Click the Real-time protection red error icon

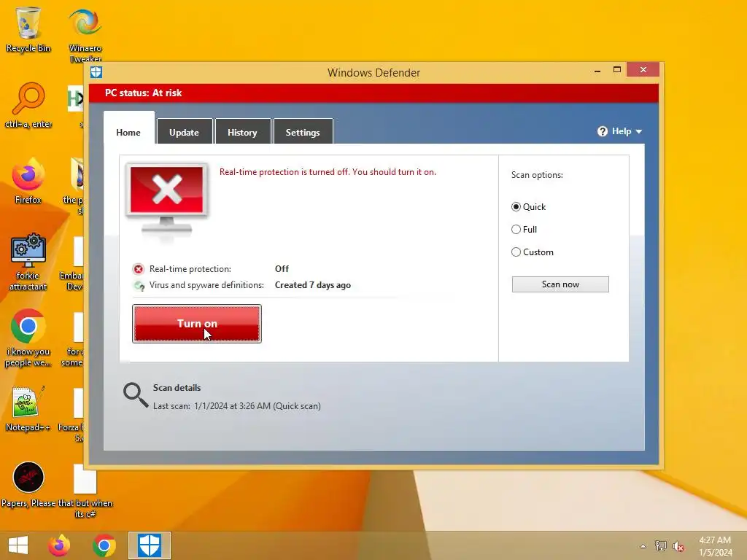(138, 269)
